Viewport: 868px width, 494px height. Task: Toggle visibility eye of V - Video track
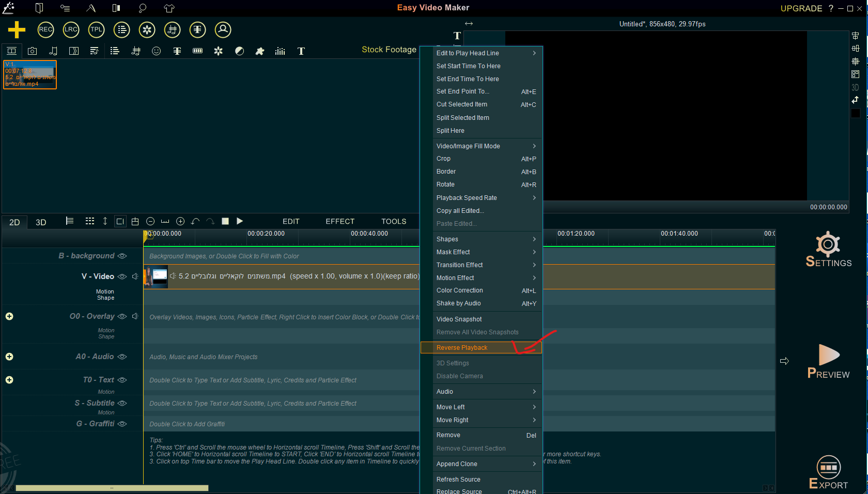tap(122, 276)
